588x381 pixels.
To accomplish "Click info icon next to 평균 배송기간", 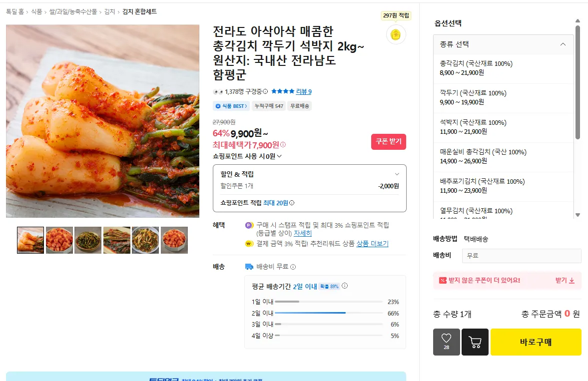I will (345, 286).
